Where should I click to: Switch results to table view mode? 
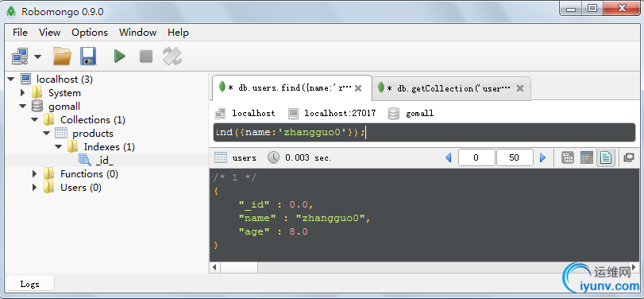pyautogui.click(x=587, y=157)
